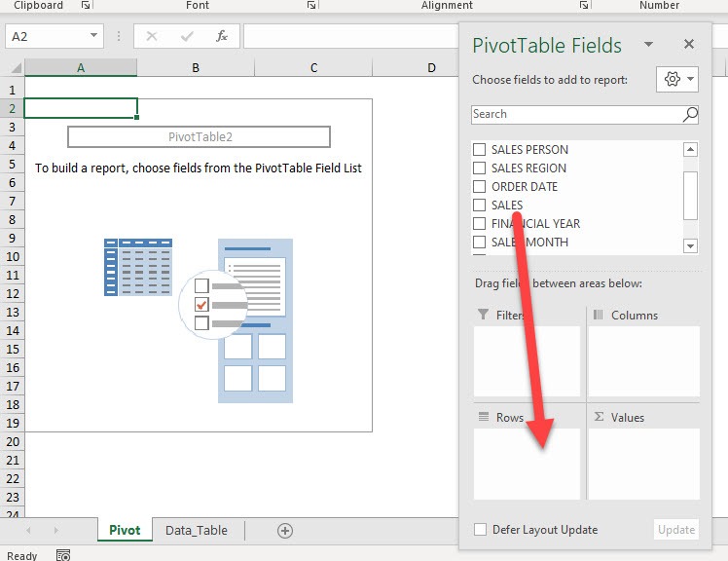
Task: Check the SALE MONTH field
Action: (x=479, y=243)
